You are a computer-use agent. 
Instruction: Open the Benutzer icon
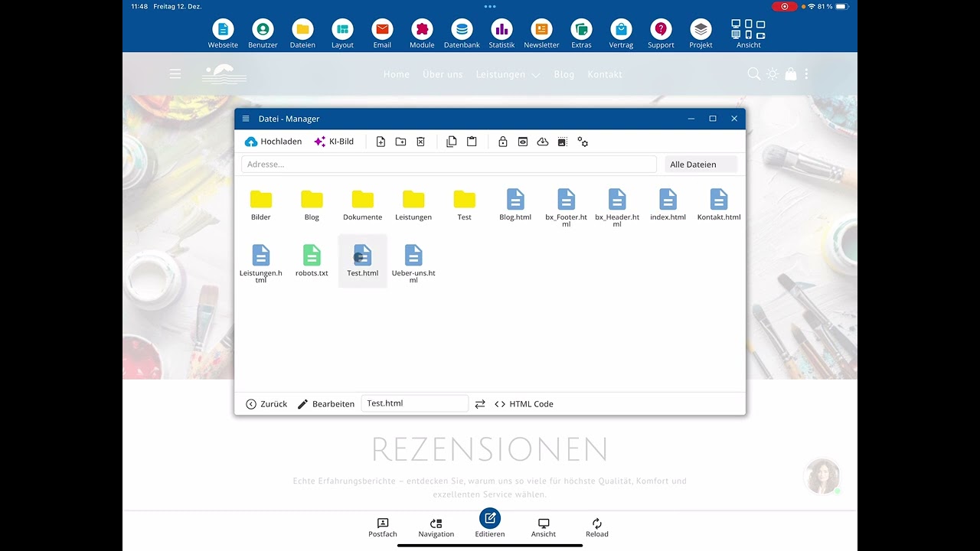(x=263, y=34)
